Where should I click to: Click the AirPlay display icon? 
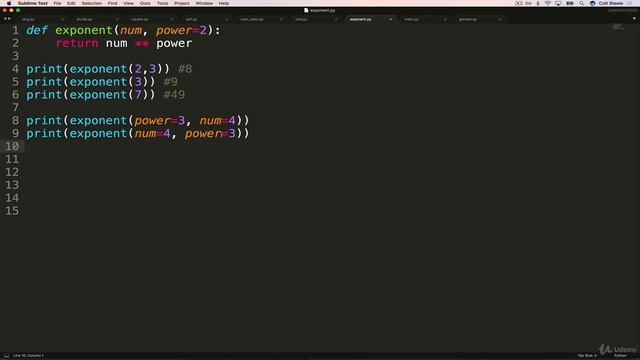(558, 3)
